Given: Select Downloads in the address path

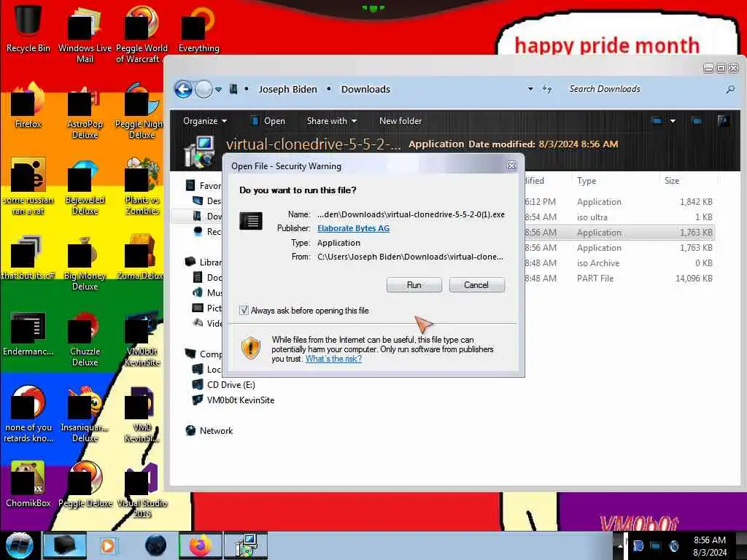Looking at the screenshot, I should coord(365,89).
